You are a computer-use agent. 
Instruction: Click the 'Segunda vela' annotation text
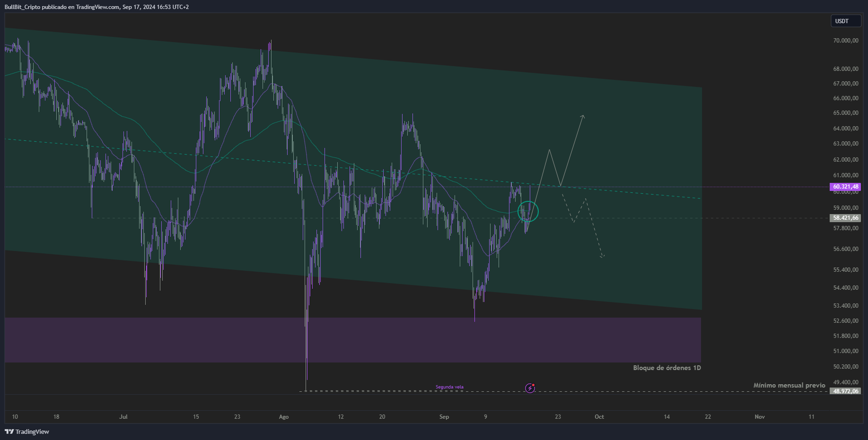point(449,387)
